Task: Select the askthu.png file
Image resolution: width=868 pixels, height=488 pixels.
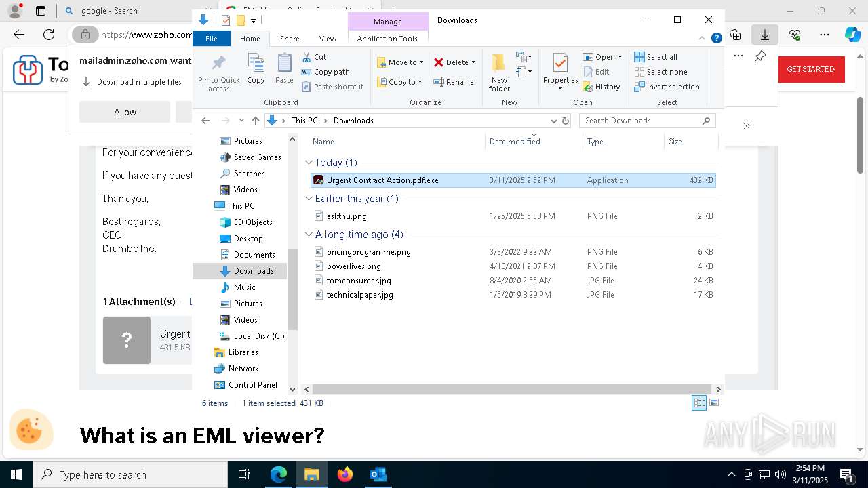Action: [513, 216]
